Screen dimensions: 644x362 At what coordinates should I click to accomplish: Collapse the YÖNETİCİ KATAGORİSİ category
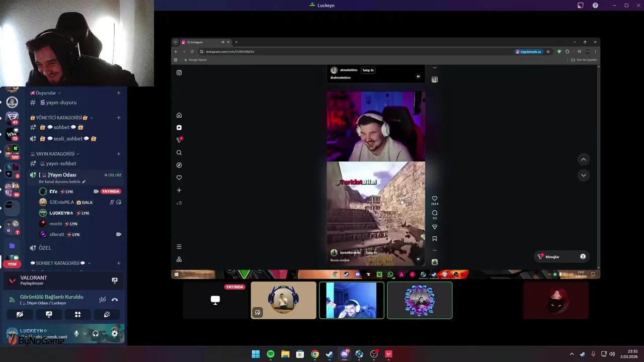(61, 118)
